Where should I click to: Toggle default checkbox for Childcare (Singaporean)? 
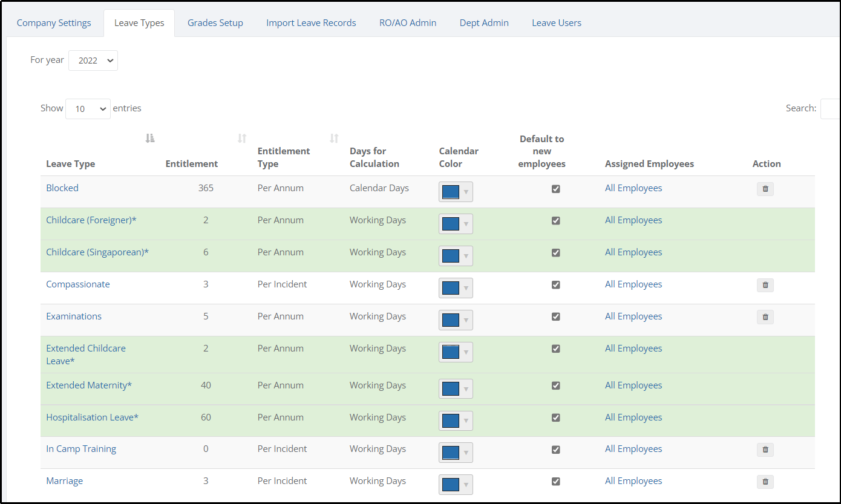(x=555, y=253)
